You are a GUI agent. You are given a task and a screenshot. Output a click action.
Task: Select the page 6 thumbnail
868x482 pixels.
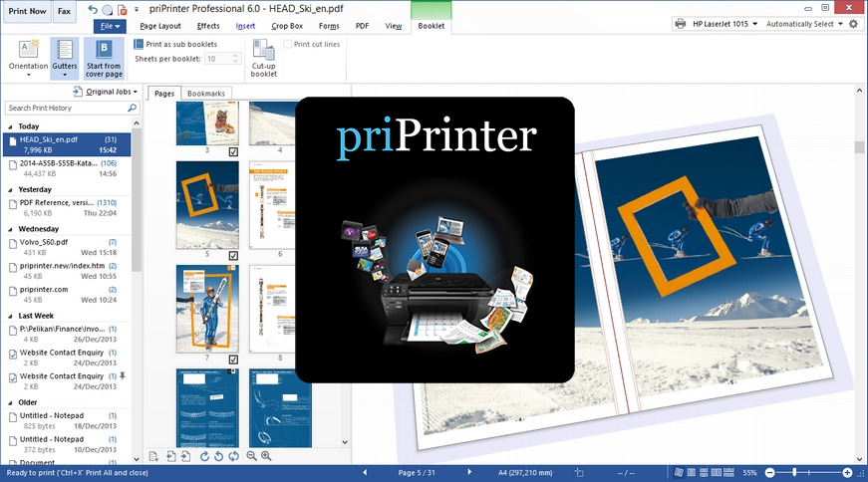click(272, 205)
